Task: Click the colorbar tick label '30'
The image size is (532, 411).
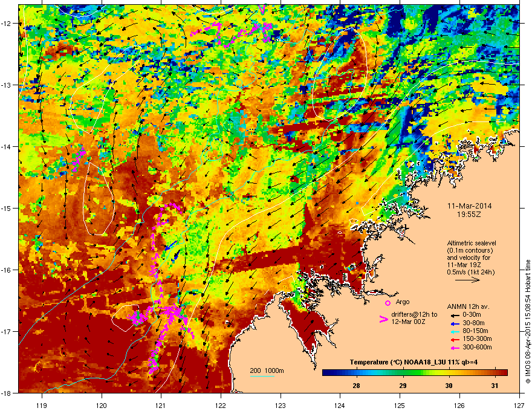Action: pos(449,386)
